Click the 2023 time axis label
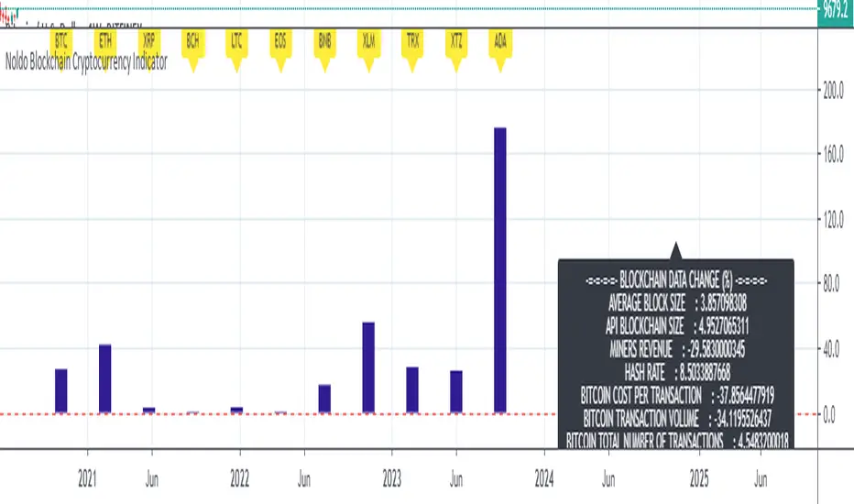 [x=391, y=479]
